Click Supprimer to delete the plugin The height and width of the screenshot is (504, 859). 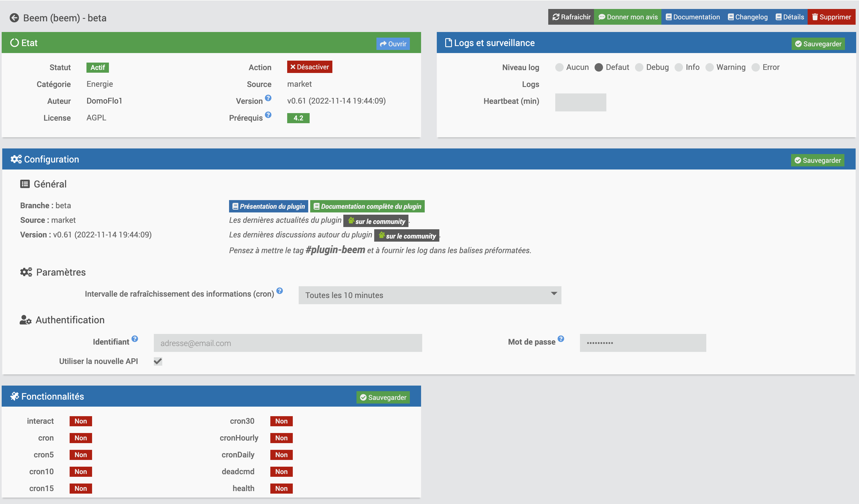click(x=831, y=17)
